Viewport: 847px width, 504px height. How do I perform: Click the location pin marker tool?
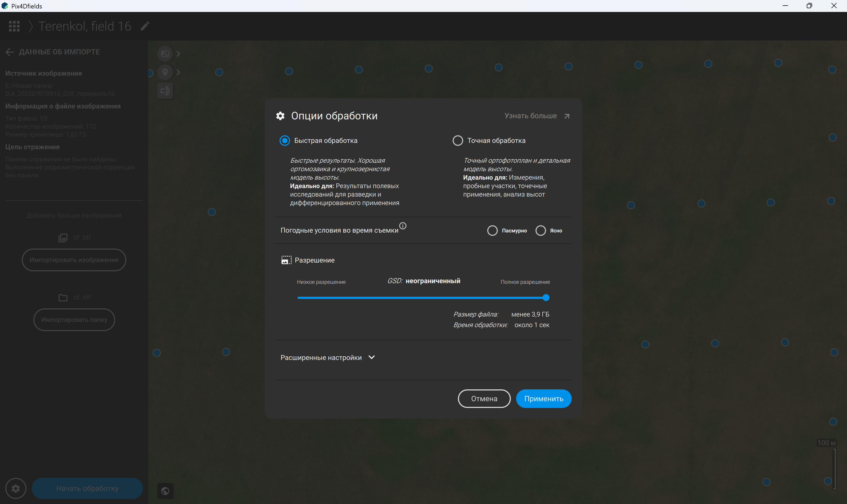pyautogui.click(x=165, y=72)
